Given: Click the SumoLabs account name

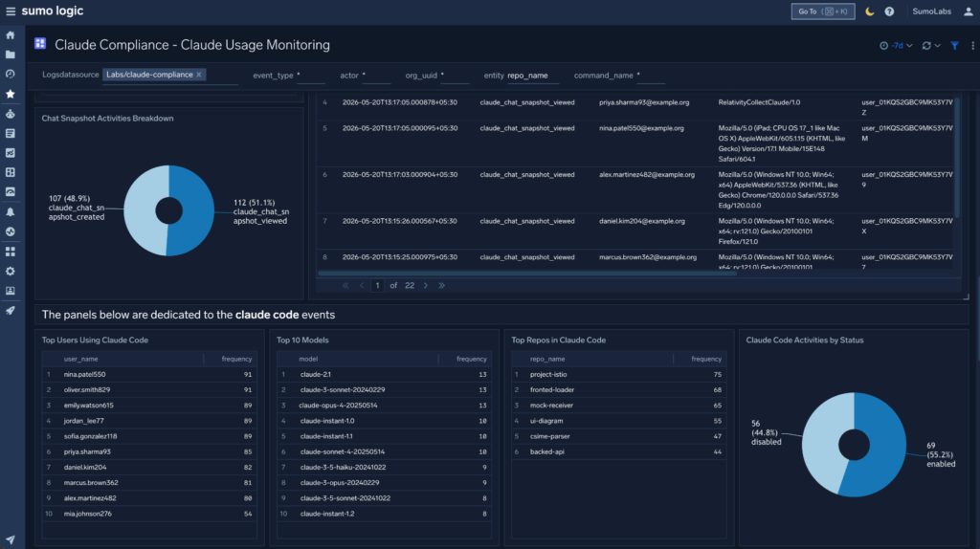Looking at the screenshot, I should (x=931, y=11).
